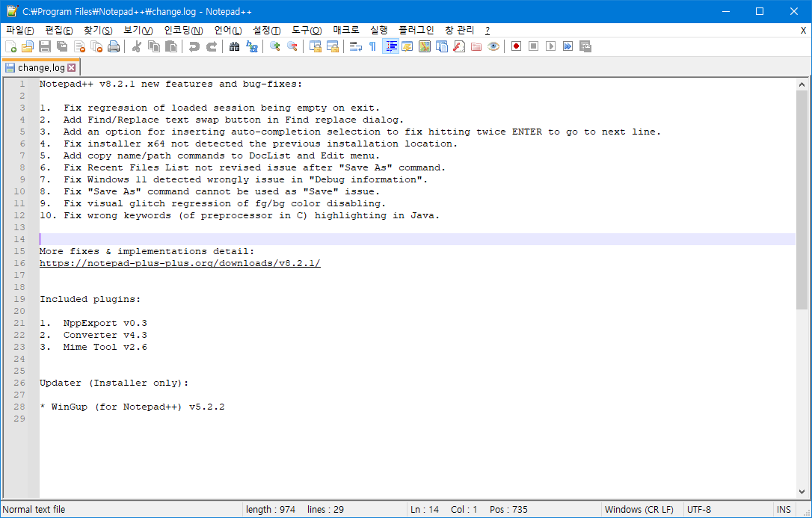Click the Zoom Out magnifier icon
Viewport: 812px width, 518px height.
[292, 46]
